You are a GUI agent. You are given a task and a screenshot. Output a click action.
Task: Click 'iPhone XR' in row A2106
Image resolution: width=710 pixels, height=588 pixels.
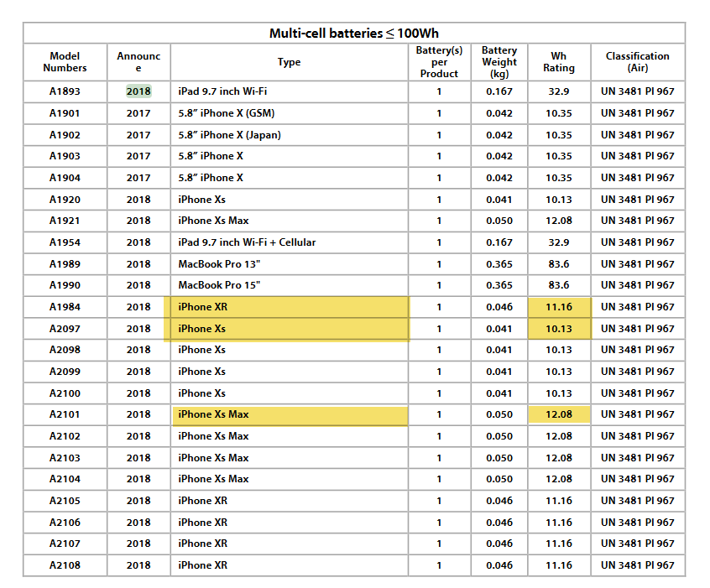[202, 523]
